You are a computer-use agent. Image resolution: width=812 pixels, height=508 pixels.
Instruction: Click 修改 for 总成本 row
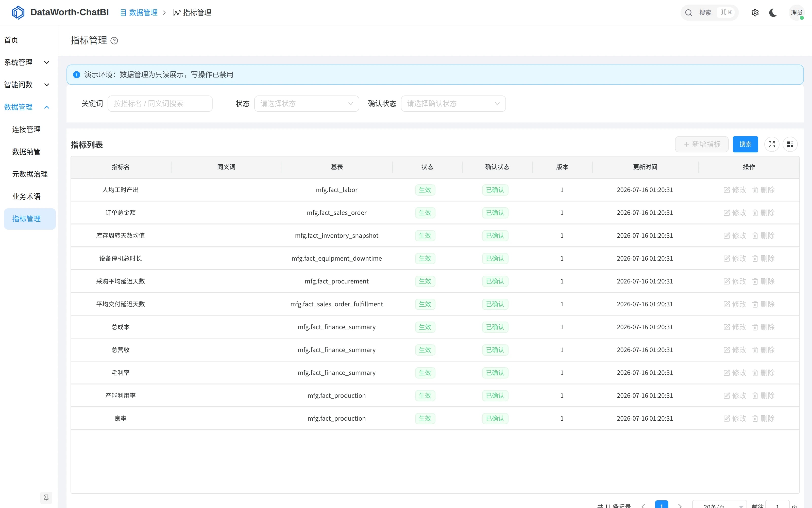[735, 327]
